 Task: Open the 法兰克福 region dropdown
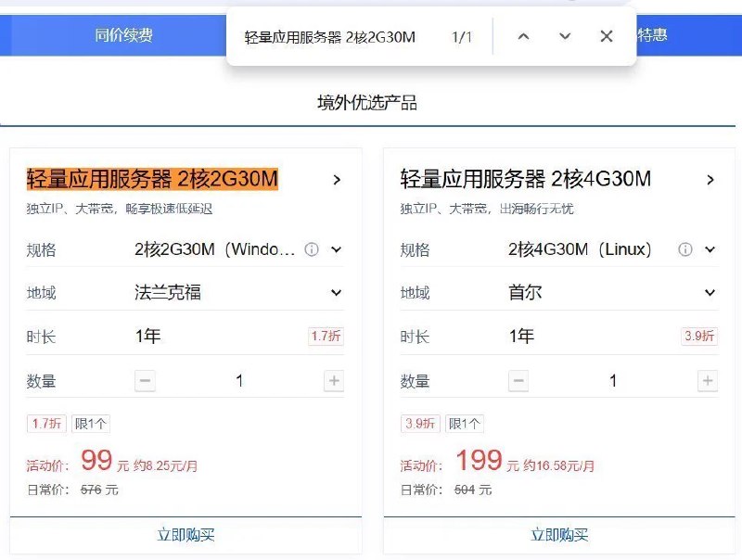click(238, 292)
